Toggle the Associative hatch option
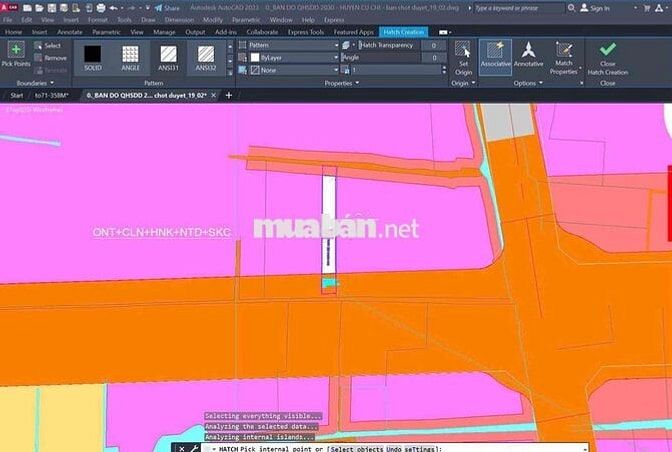This screenshot has height=452, width=672. point(495,57)
